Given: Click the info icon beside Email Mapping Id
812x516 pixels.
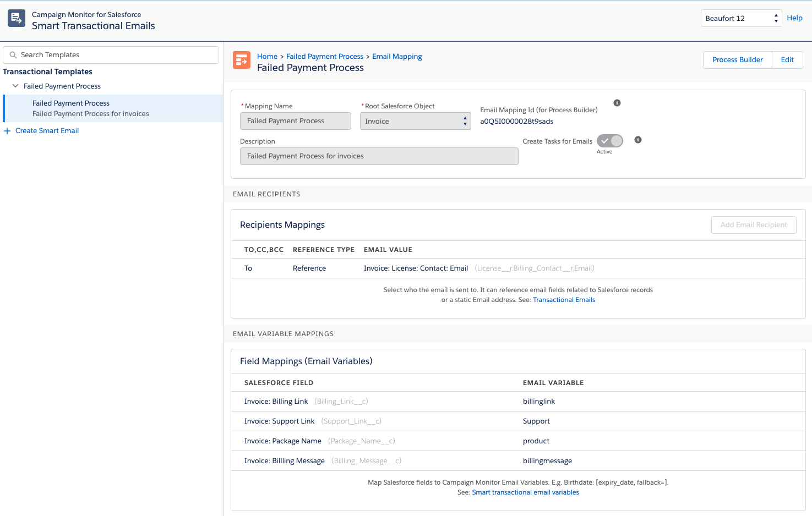Looking at the screenshot, I should click(x=617, y=103).
